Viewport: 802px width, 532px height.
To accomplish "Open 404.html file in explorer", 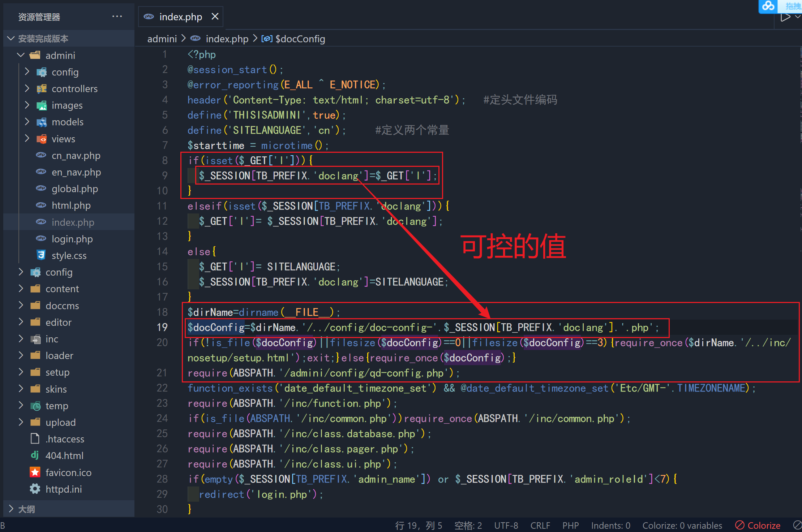I will click(x=64, y=456).
